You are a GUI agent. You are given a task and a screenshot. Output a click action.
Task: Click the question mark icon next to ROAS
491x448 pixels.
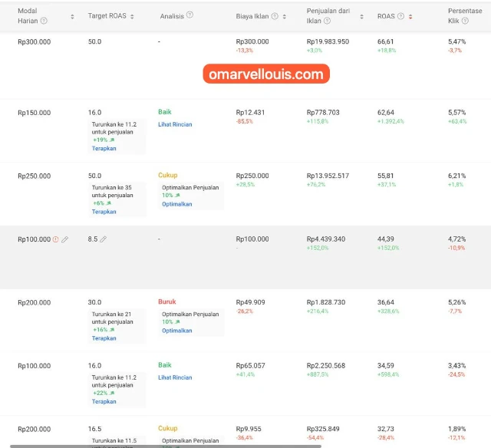[400, 16]
